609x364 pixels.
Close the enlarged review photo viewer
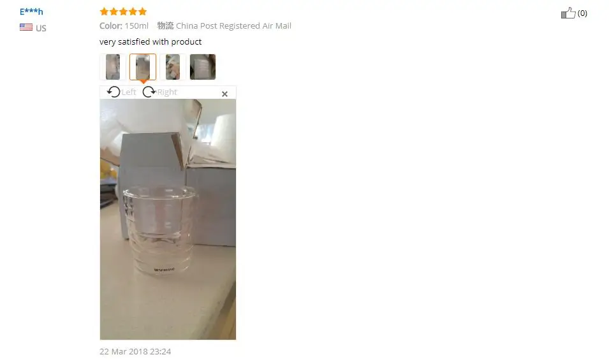224,94
